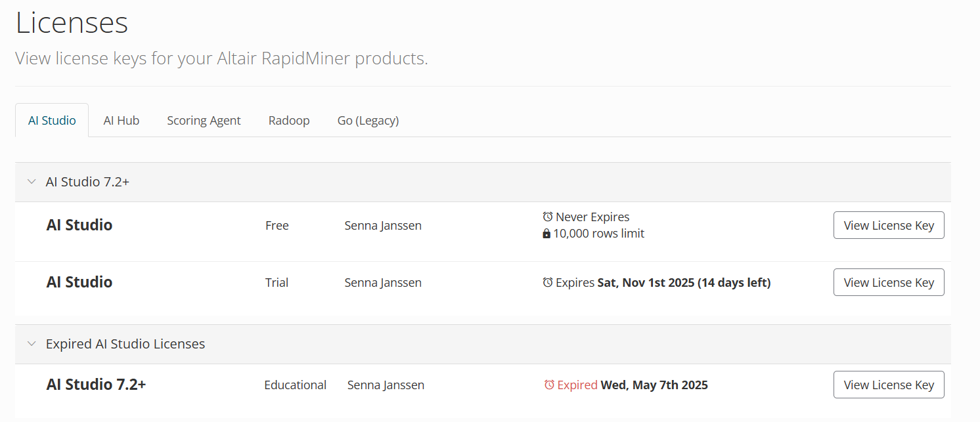View License Key for the expired Educational license
The height and width of the screenshot is (422, 980).
[888, 385]
